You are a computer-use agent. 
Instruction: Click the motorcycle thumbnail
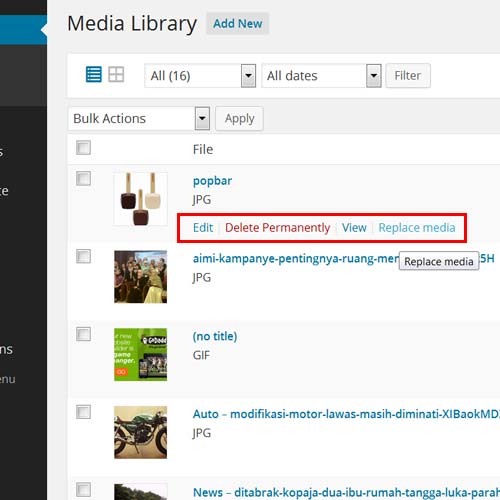140,432
